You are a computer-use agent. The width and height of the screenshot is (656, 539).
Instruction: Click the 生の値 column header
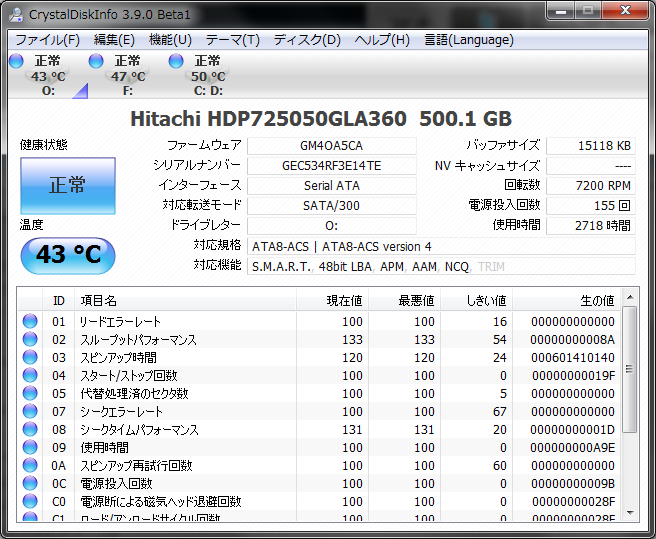[566, 300]
